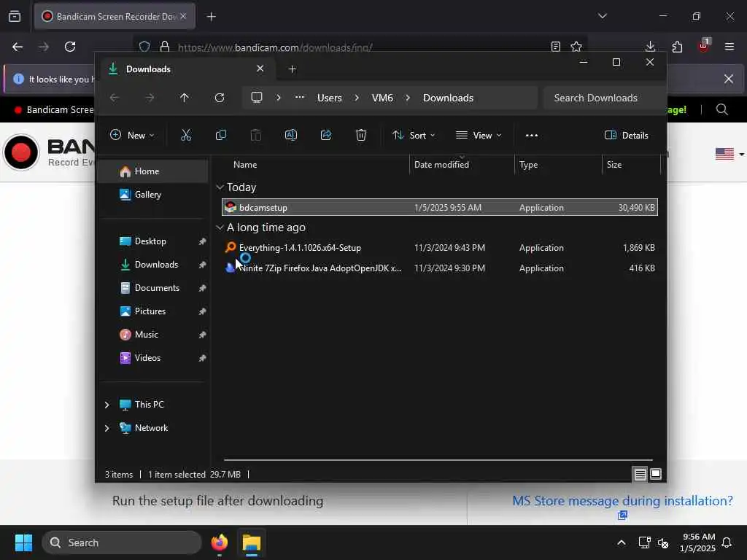The height and width of the screenshot is (560, 747).
Task: Click the Windows taskbar Search box
Action: [x=122, y=542]
